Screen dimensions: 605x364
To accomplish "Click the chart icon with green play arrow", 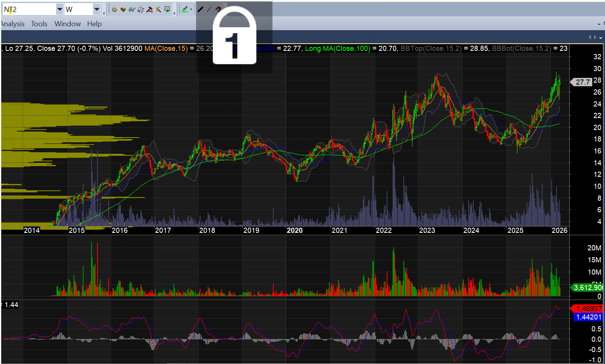I will click(x=167, y=9).
